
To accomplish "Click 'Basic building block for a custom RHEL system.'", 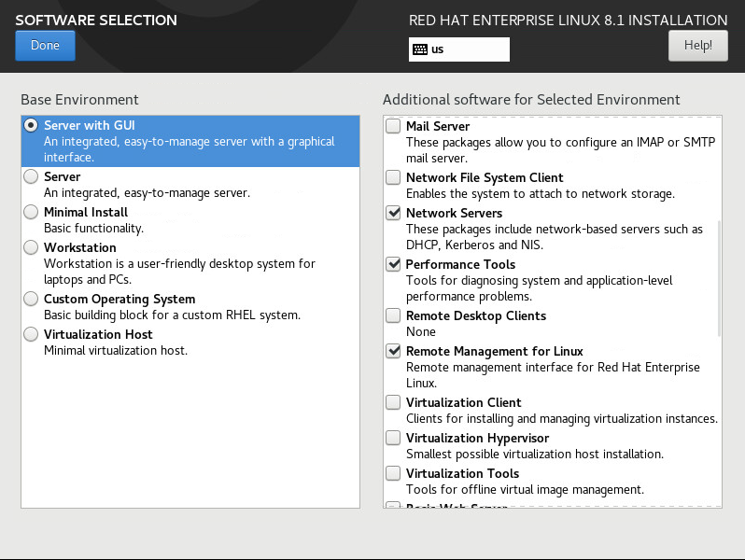I will 172,315.
